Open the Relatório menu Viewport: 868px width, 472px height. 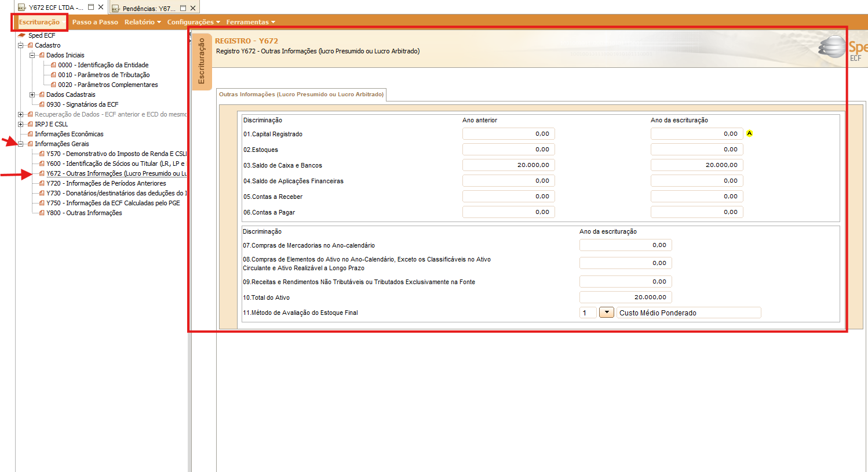[143, 22]
